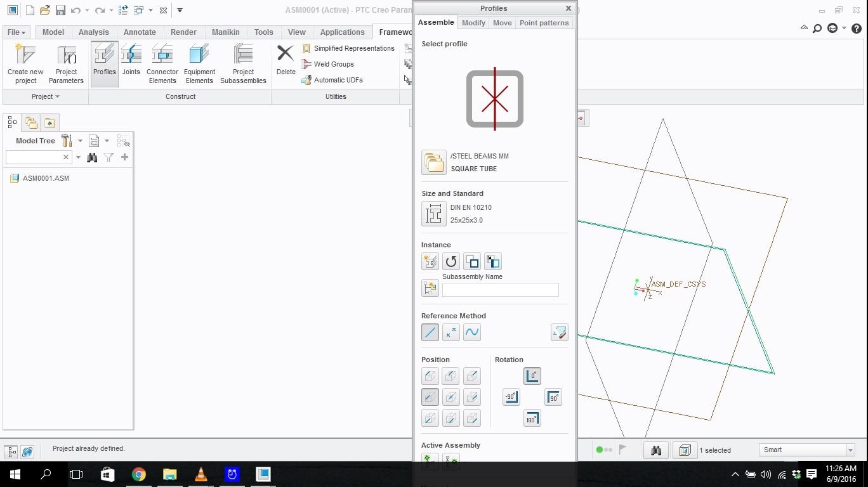Open the File menu
Image resolution: width=868 pixels, height=487 pixels.
pyautogui.click(x=16, y=32)
